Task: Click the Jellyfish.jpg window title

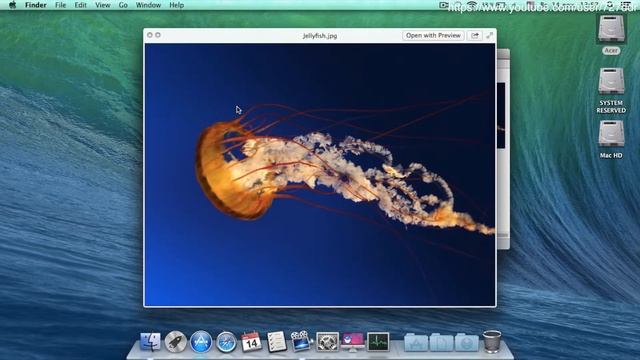Action: 320,36
